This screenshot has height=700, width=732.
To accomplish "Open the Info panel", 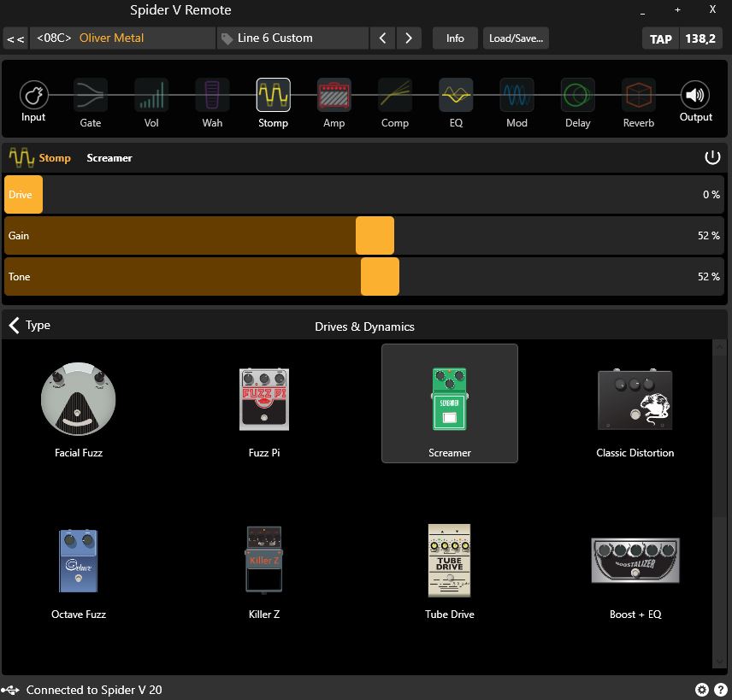I will (455, 38).
